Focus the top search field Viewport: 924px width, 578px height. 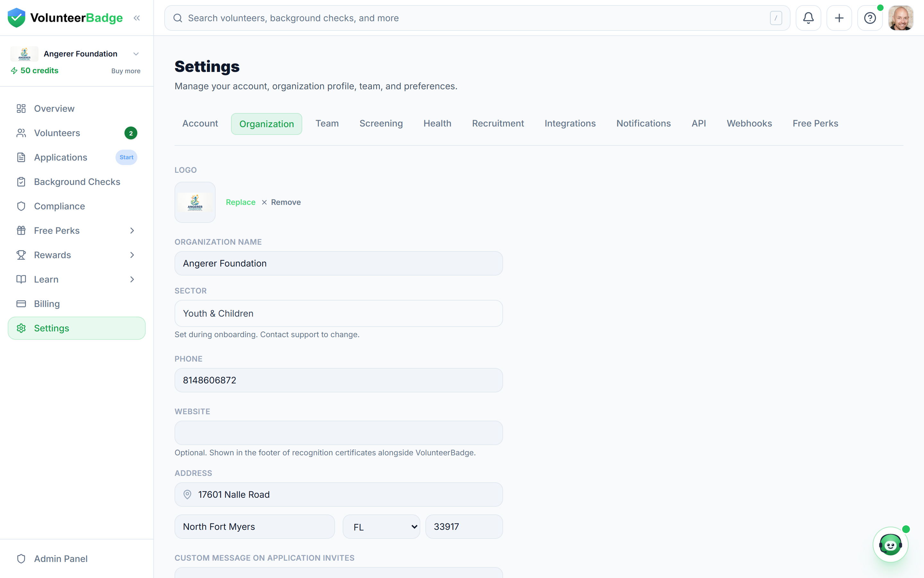477,18
